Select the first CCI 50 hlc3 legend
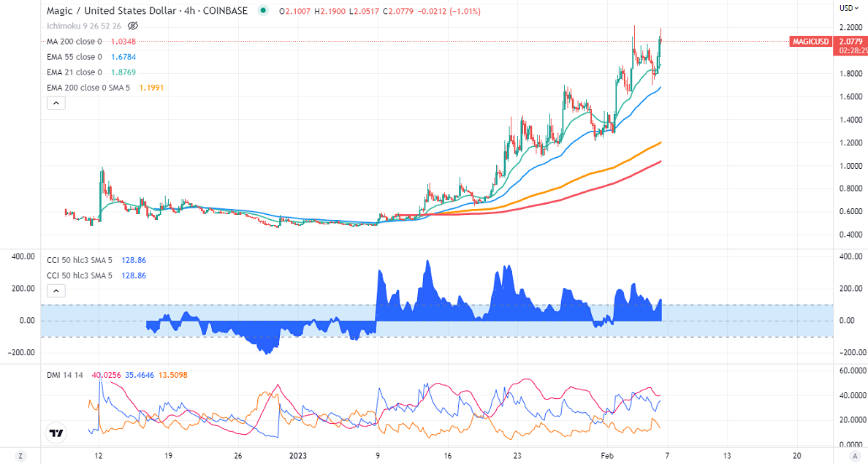The height and width of the screenshot is (464, 868). click(x=80, y=260)
